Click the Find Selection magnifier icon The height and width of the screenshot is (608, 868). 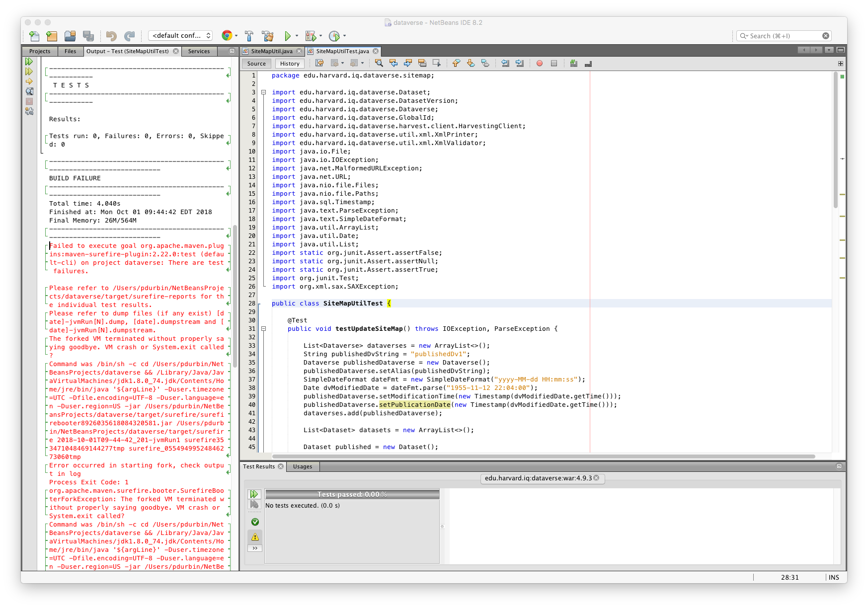click(379, 63)
